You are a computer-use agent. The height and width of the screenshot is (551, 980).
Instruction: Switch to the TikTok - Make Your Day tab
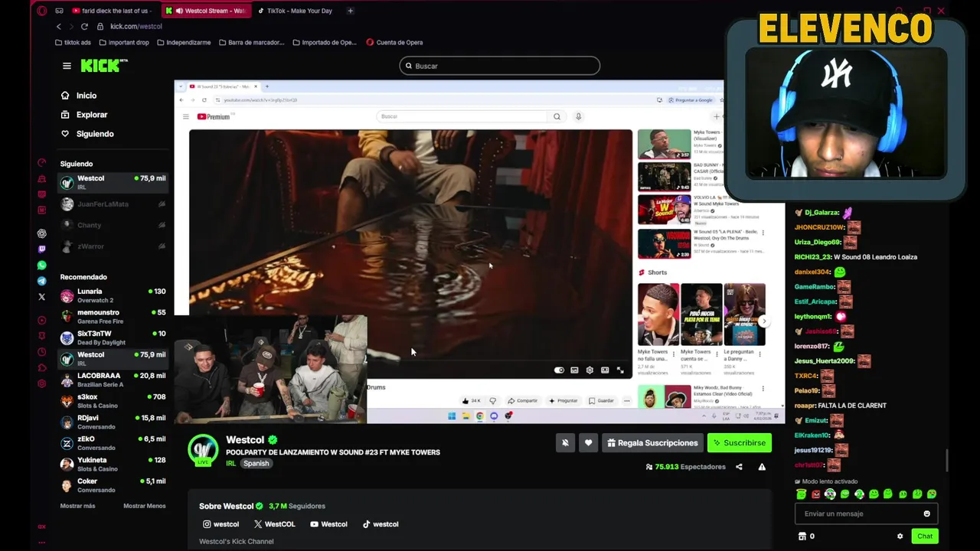[x=299, y=11]
